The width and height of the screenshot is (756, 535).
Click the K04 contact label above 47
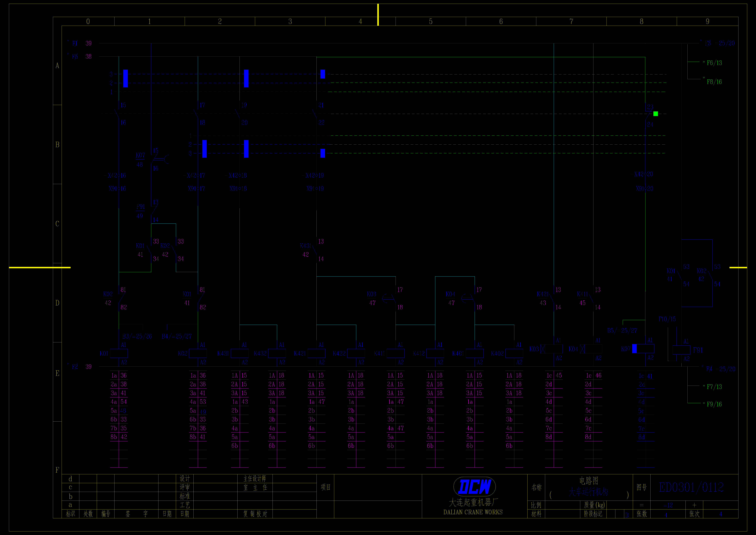(450, 294)
